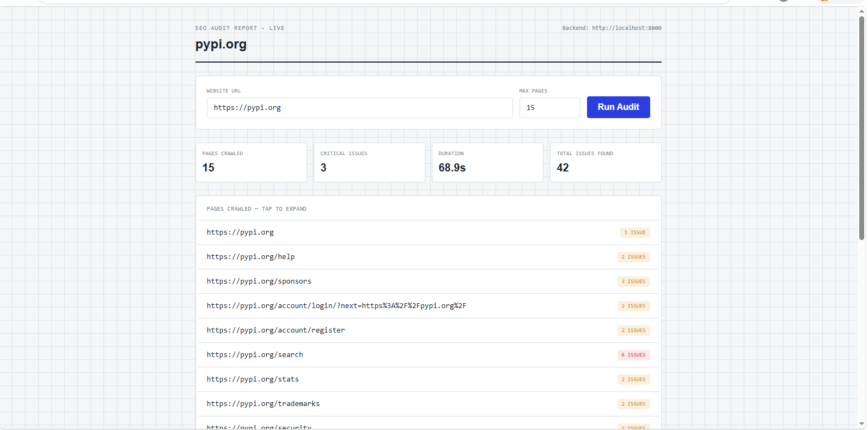This screenshot has width=868, height=430.
Task: Click the Critical Issues value "3"
Action: click(323, 168)
